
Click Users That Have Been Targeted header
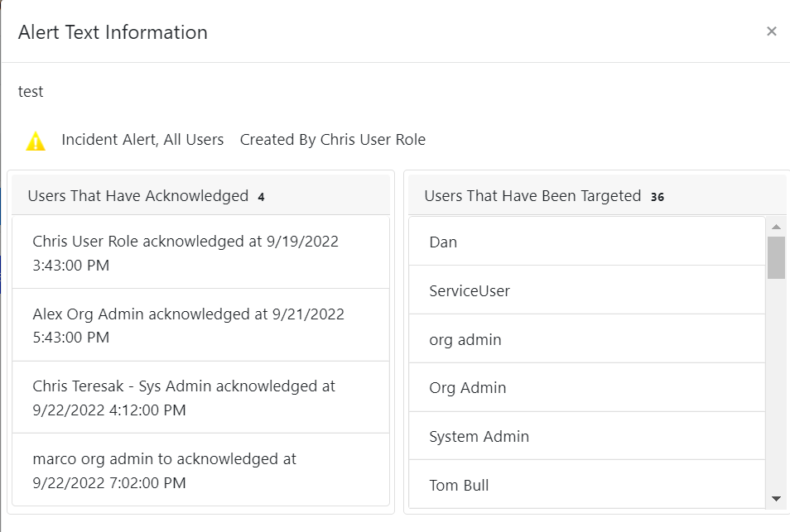click(x=532, y=196)
